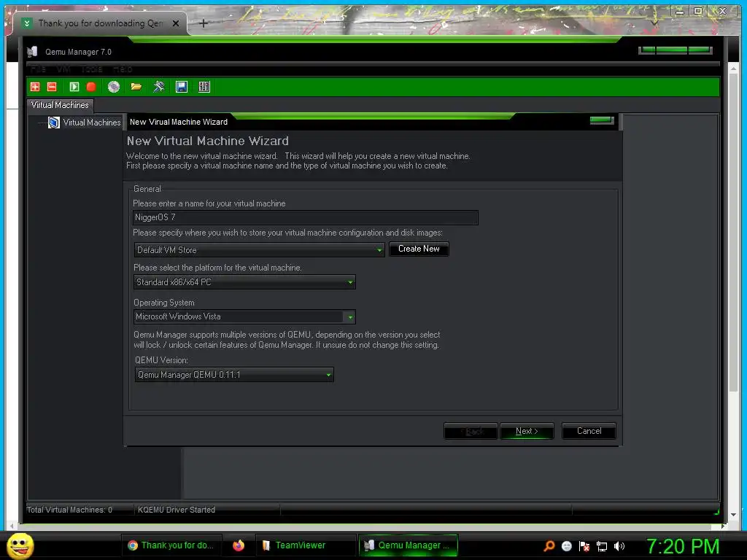The height and width of the screenshot is (560, 747).
Task: Click the blue floppy disk save icon
Action: [x=182, y=87]
